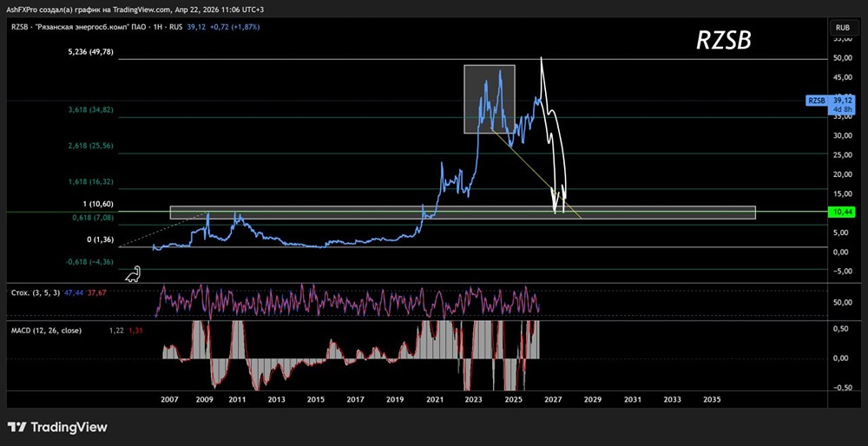The image size is (868, 446).
Task: Click the 2031 label on the time axis
Action: pos(632,399)
